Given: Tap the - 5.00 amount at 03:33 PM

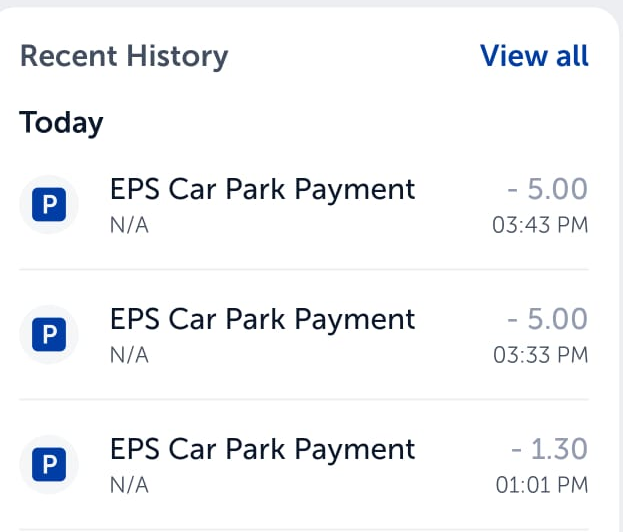Looking at the screenshot, I should tap(548, 319).
